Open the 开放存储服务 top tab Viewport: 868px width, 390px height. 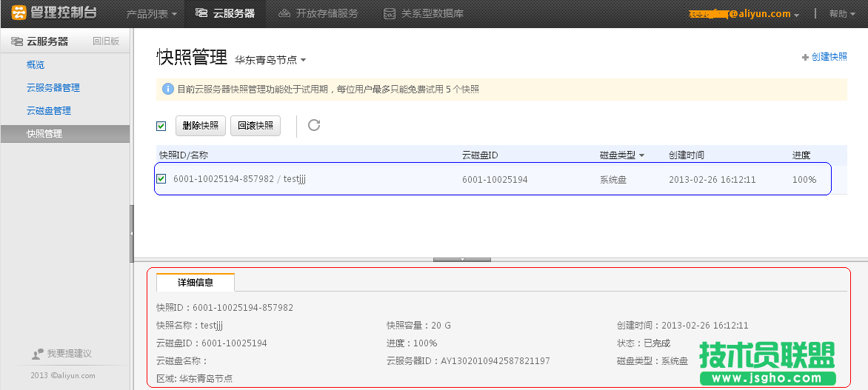(x=318, y=14)
